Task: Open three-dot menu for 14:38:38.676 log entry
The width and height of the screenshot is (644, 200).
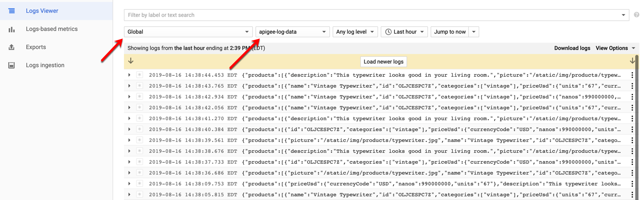Action: point(632,151)
